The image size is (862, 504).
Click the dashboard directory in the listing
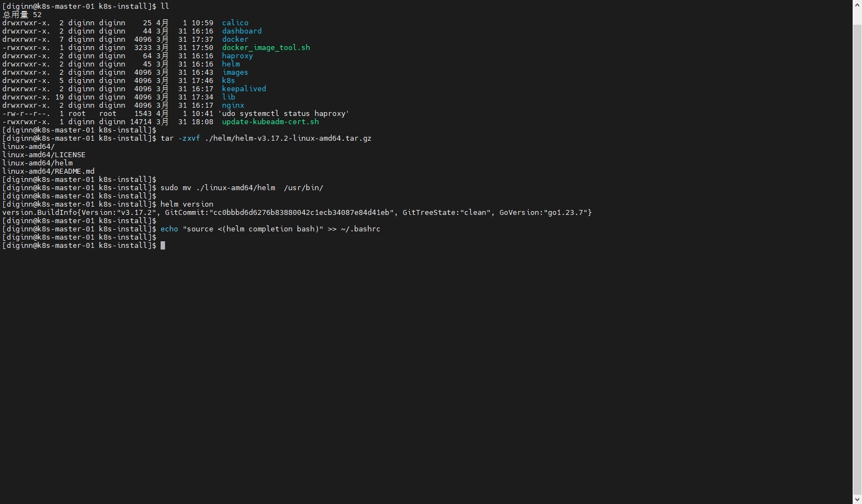(x=241, y=31)
